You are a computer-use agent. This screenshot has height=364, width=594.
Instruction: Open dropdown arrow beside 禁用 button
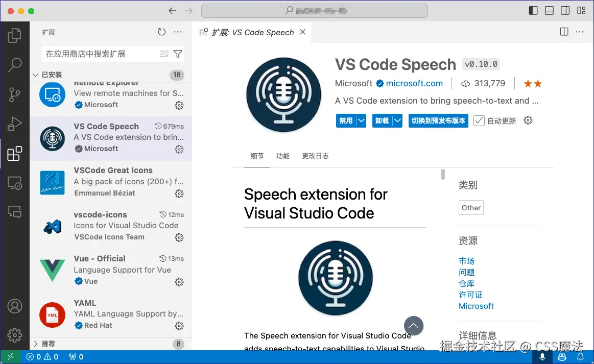(362, 121)
